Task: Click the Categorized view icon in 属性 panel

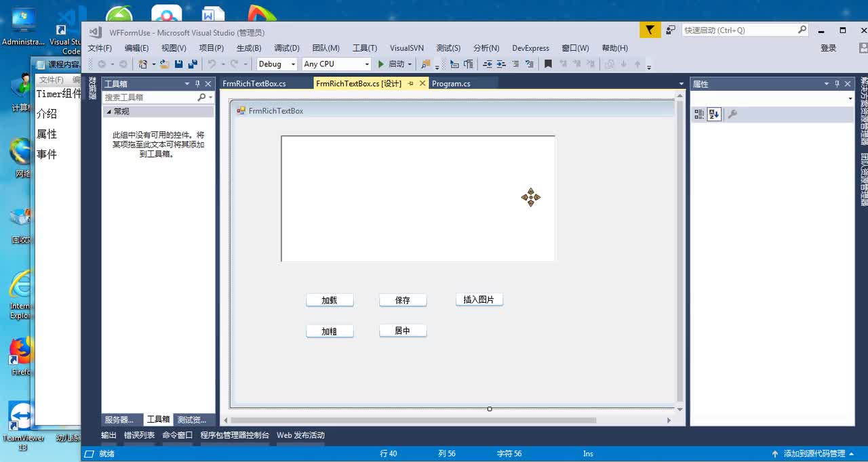Action: [x=699, y=114]
